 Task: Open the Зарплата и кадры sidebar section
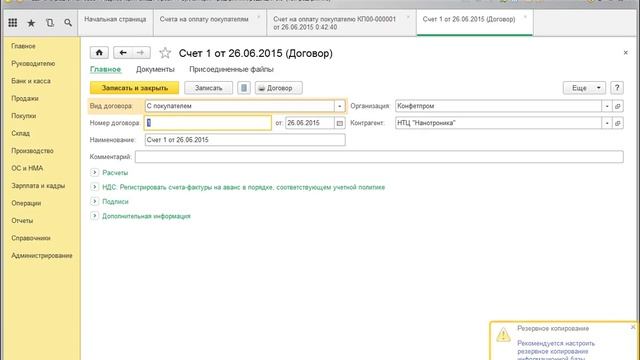click(38, 186)
